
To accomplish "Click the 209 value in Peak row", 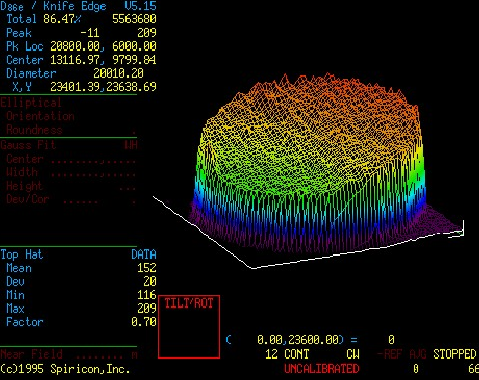I will point(147,33).
